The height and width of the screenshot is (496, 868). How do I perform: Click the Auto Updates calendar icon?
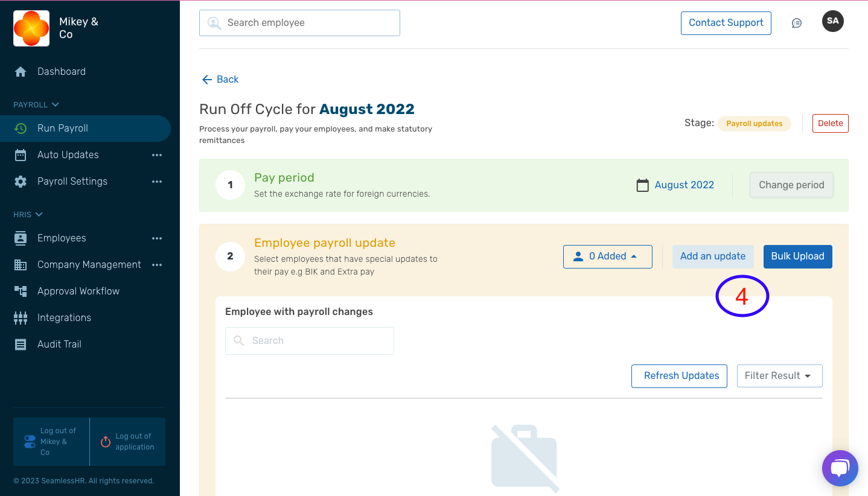[x=20, y=154]
